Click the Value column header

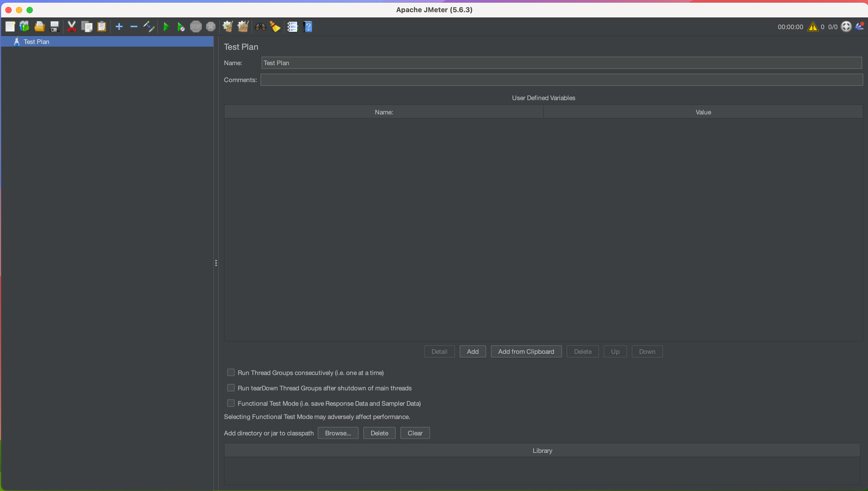click(x=703, y=112)
